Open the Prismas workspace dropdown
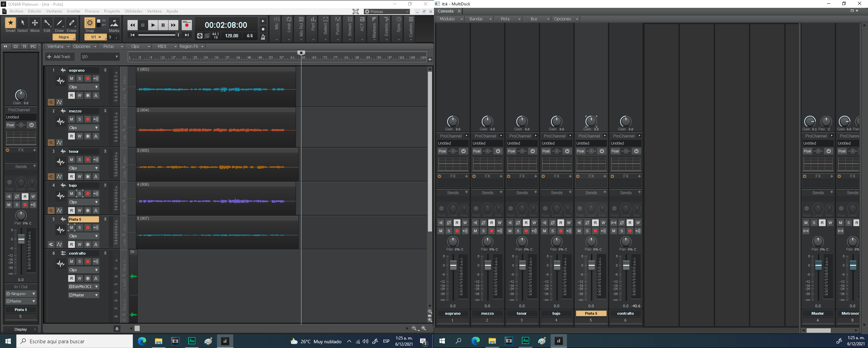The height and width of the screenshot is (348, 868). click(x=387, y=12)
